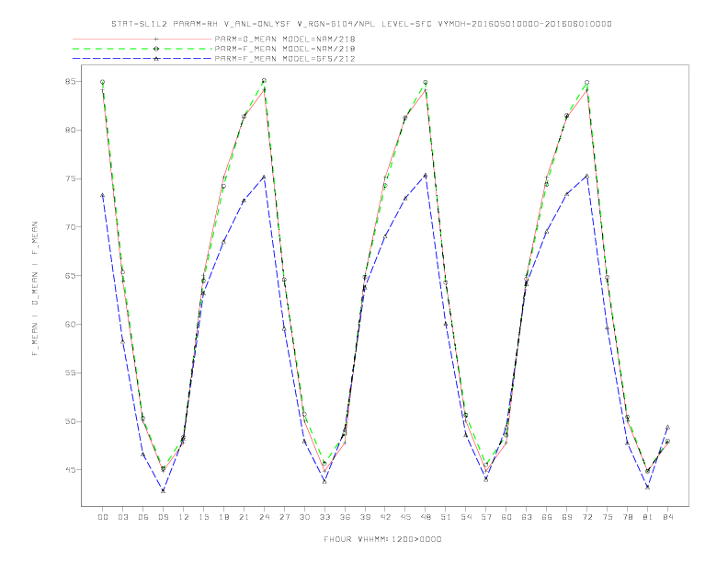Click the blue GFS triangle point at hour 84

point(667,427)
